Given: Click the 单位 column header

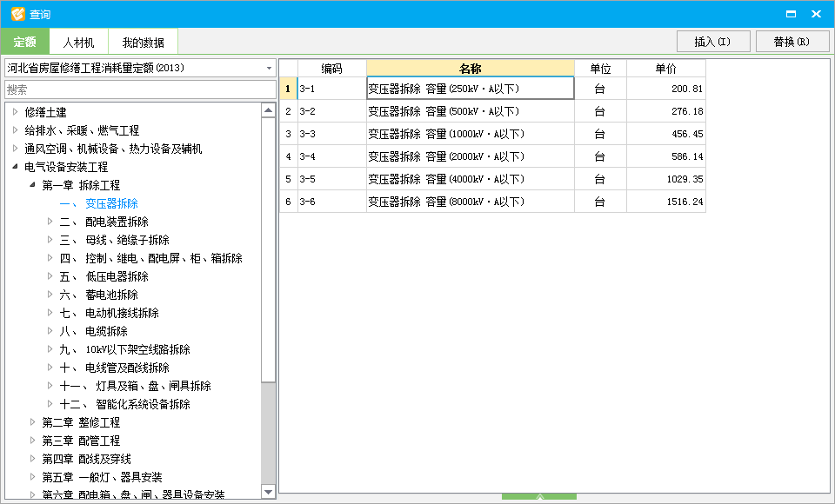Looking at the screenshot, I should 600,68.
